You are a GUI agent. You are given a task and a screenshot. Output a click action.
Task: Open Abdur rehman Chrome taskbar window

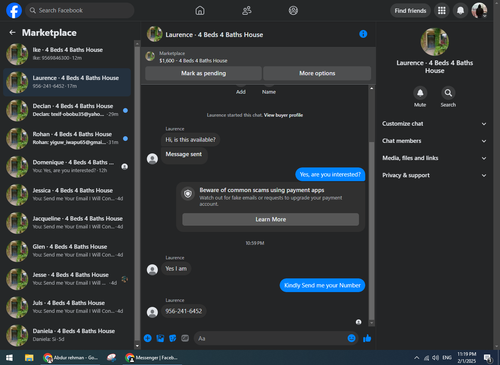tap(71, 358)
